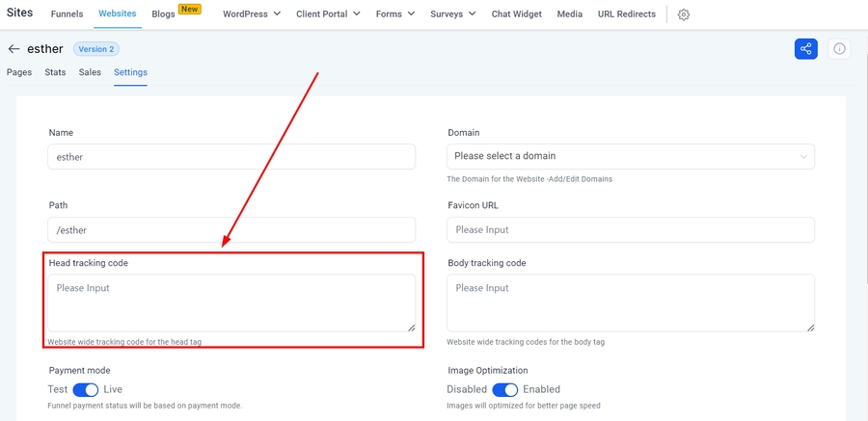
Task: Expand the WordPress dropdown menu
Action: coord(251,14)
